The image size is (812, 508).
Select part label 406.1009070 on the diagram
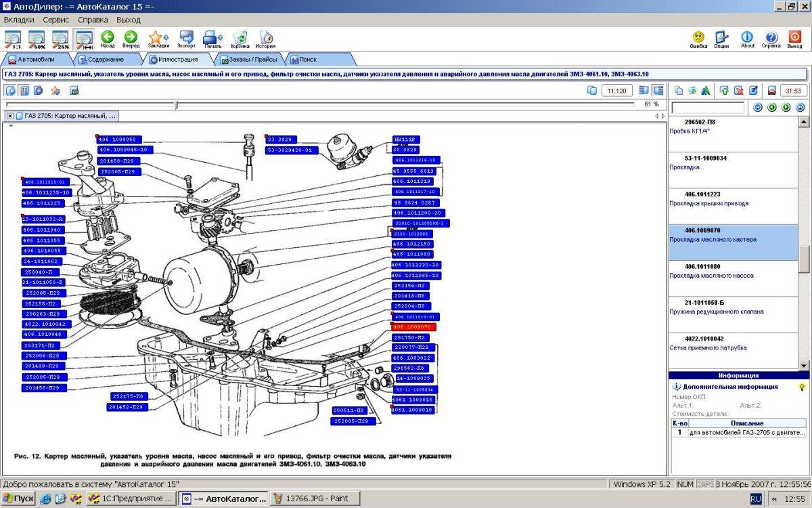click(414, 327)
